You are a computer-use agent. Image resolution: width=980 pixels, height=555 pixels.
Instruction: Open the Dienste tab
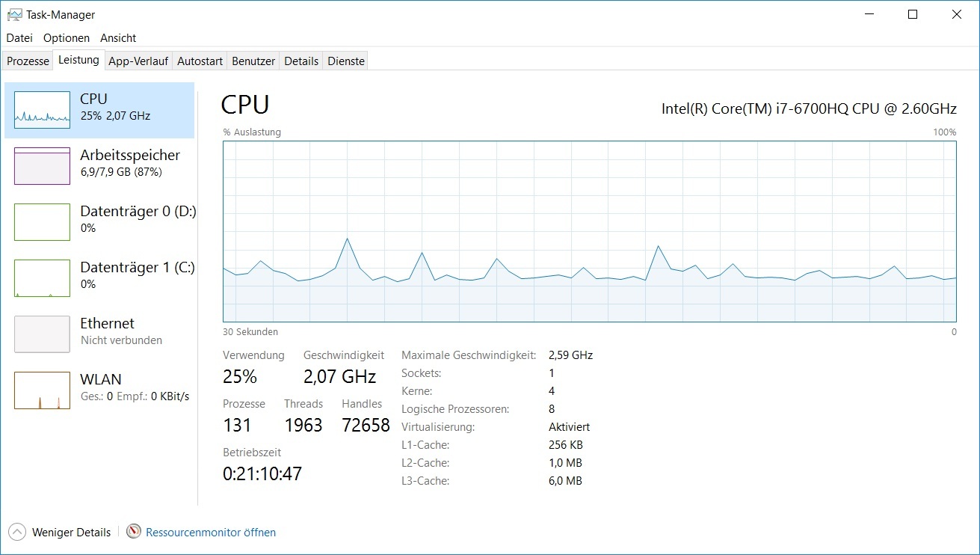click(x=346, y=61)
